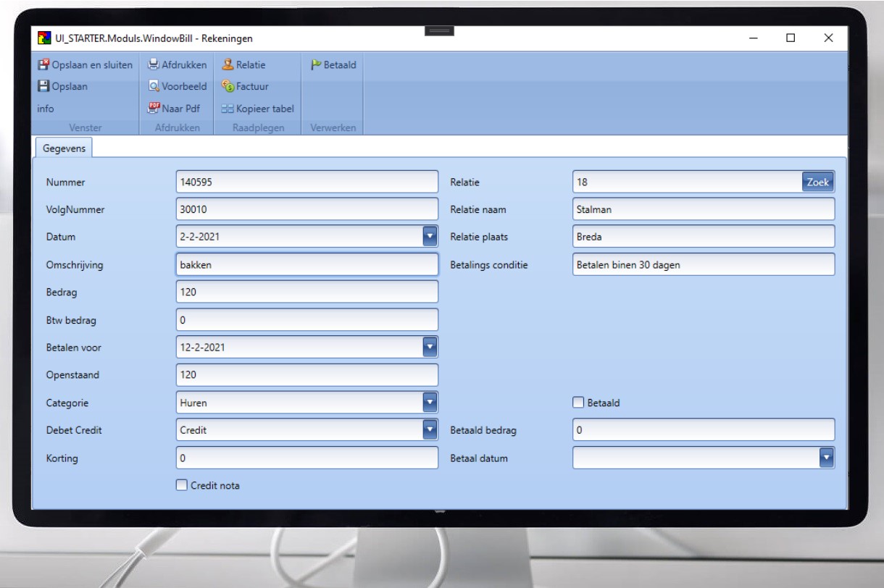Viewport: 884px width, 588px height.
Task: Minimize the Rekeningen window
Action: (x=754, y=38)
